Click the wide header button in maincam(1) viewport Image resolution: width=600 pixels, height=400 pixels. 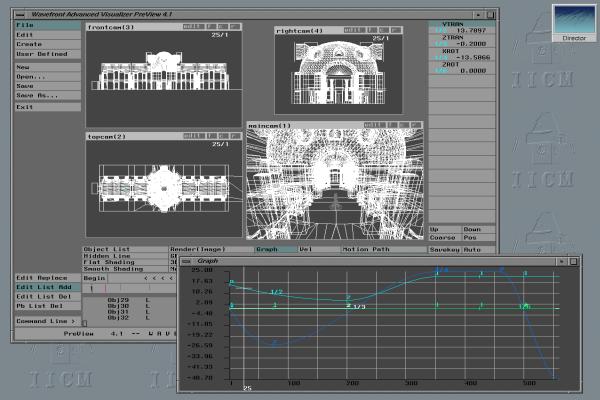click(x=374, y=125)
